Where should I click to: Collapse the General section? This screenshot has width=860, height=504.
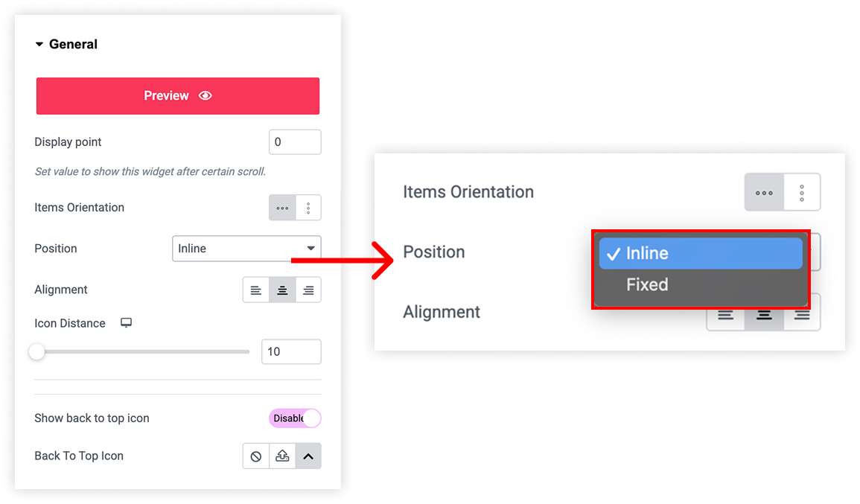click(39, 45)
